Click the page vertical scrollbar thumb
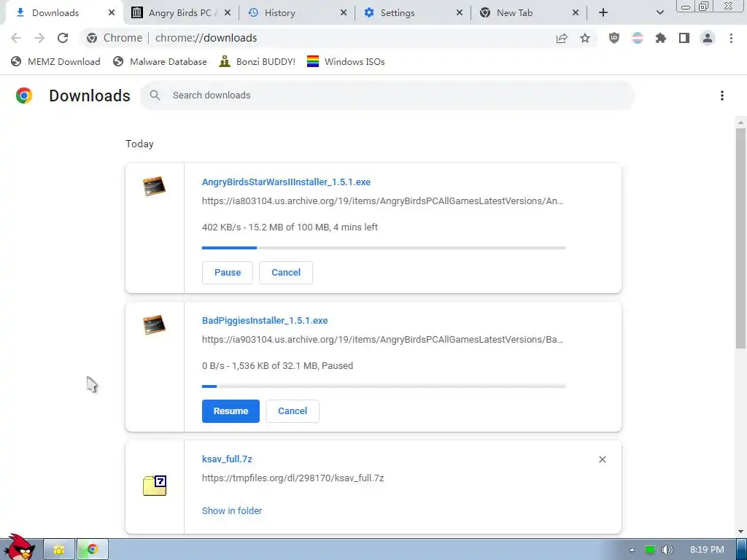 coord(740,237)
